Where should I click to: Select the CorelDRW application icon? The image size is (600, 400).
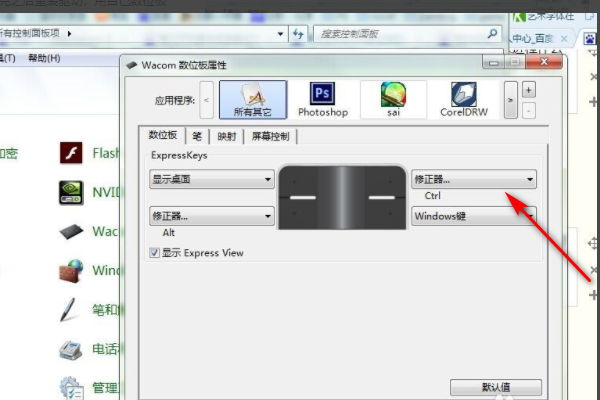(x=464, y=100)
